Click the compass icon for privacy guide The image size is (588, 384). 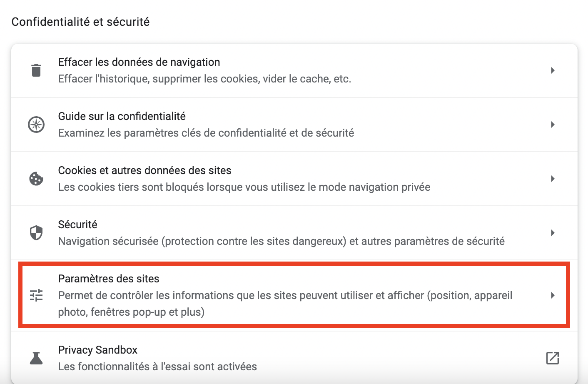click(36, 125)
